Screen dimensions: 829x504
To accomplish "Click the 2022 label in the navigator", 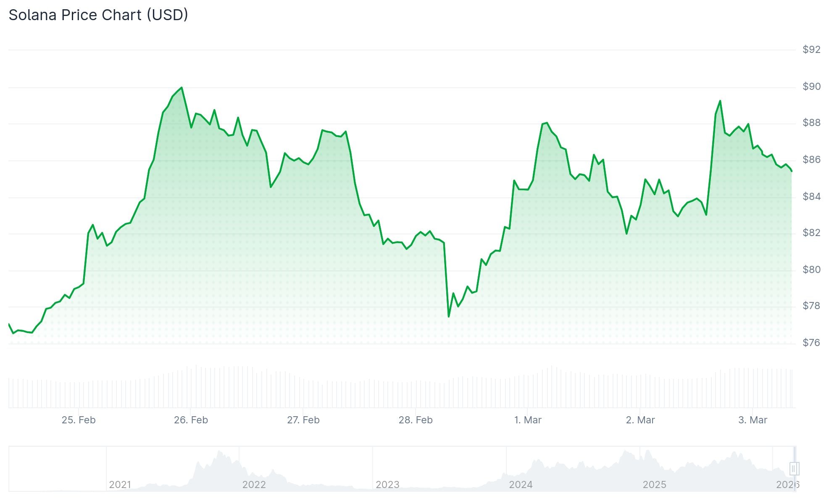I will coord(254,485).
